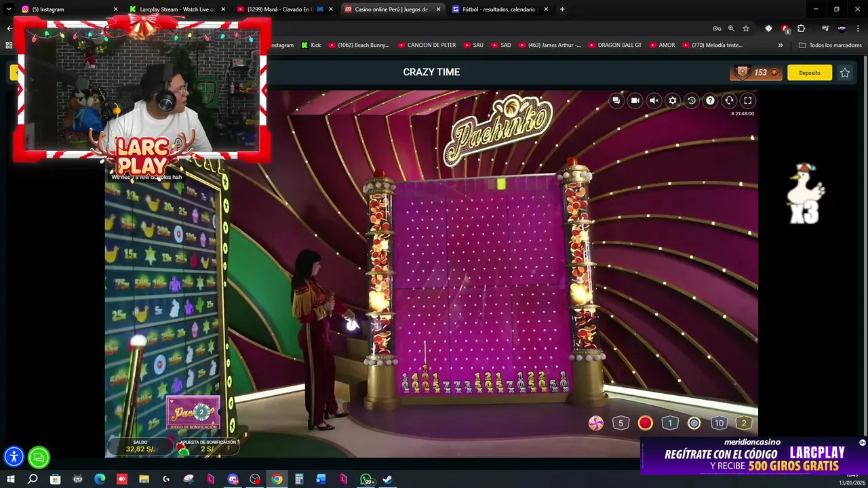This screenshot has height=488, width=868.
Task: Open File Explorer from taskbar
Action: [144, 479]
